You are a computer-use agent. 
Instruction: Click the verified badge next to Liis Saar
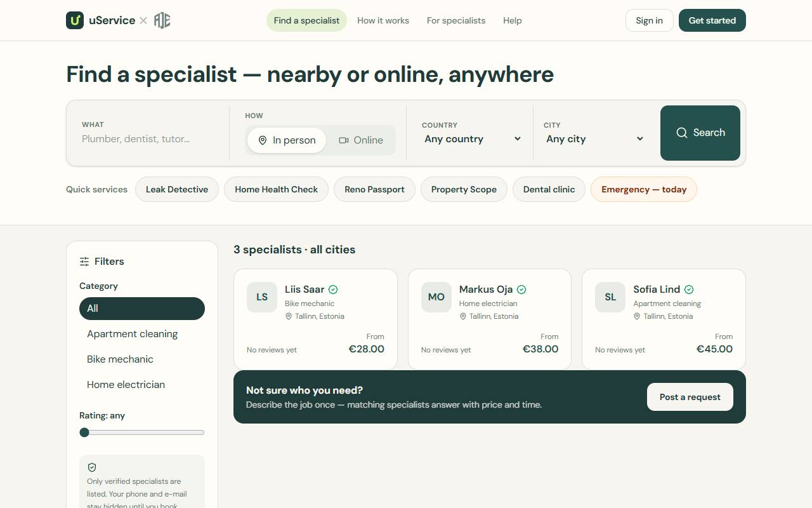pos(333,290)
